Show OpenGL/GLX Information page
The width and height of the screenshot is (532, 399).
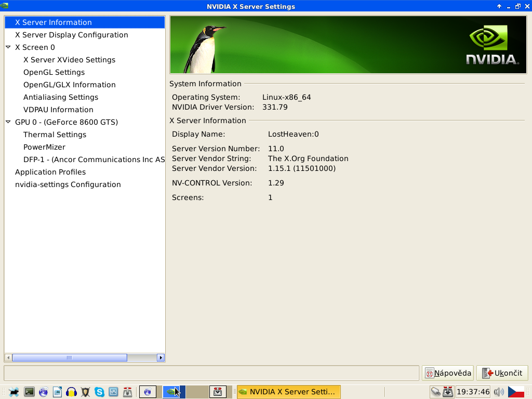point(70,85)
